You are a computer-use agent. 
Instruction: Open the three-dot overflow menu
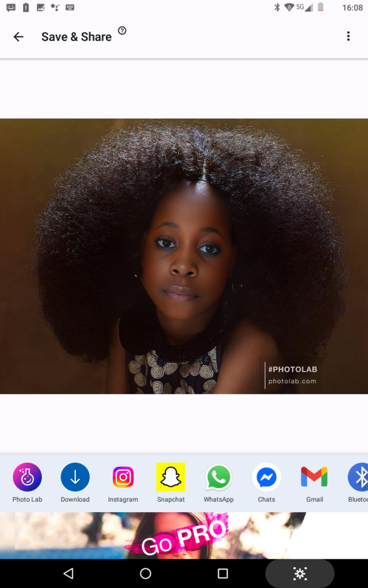(348, 37)
